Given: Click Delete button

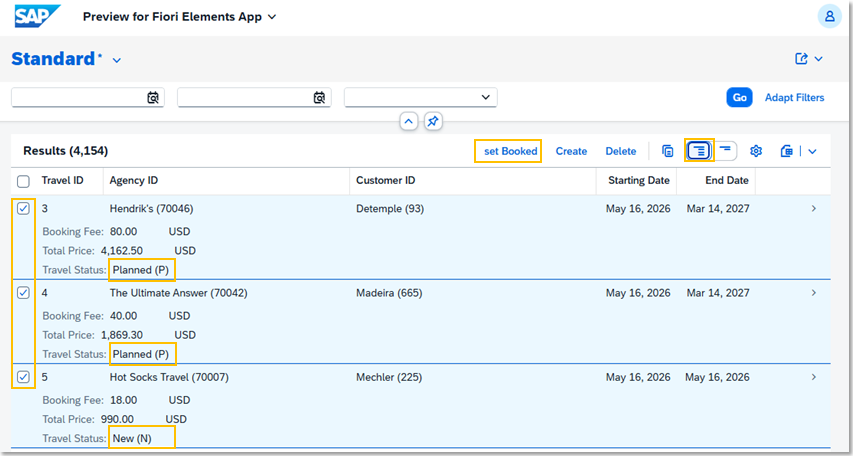Looking at the screenshot, I should [x=621, y=151].
